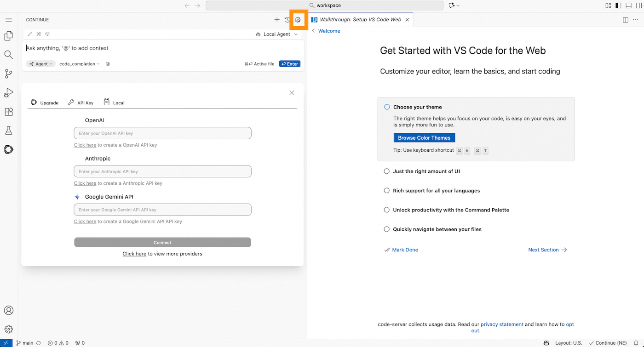644x347 pixels.
Task: Open the Source Control view
Action: click(x=8, y=74)
